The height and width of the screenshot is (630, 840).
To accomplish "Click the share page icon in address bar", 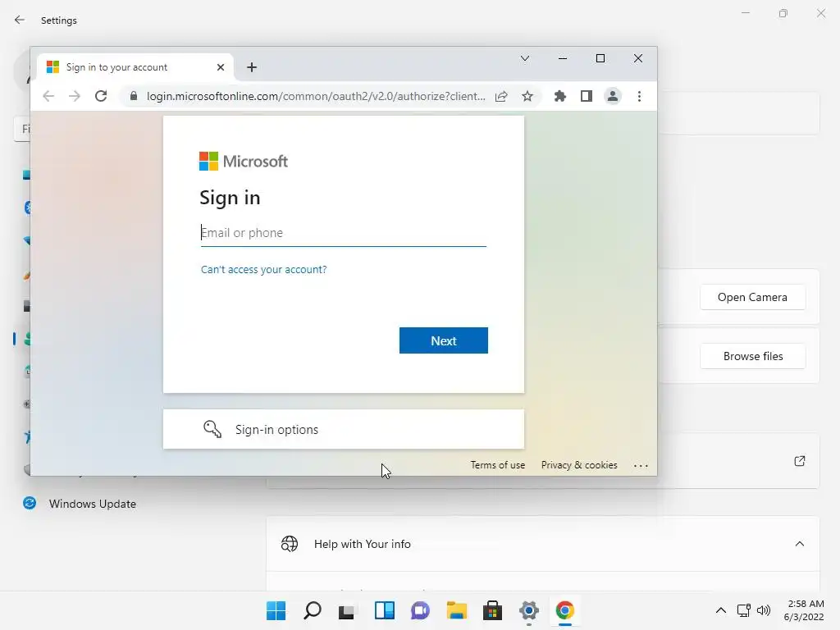I will [x=501, y=97].
